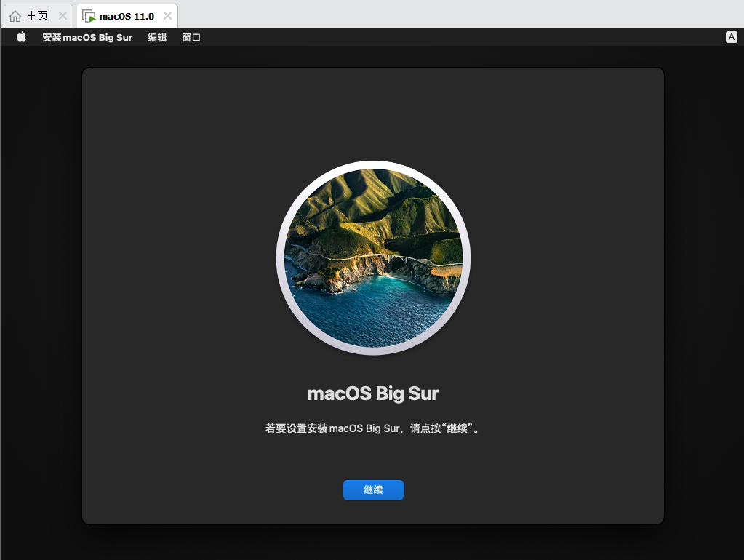
Task: Click the 若要设置安装 instruction text
Action: tap(373, 428)
